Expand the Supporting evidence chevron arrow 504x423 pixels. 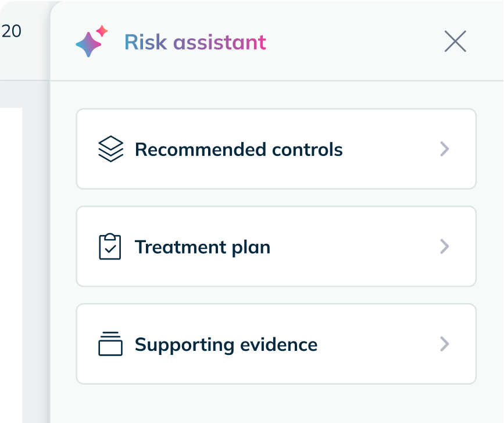click(445, 344)
